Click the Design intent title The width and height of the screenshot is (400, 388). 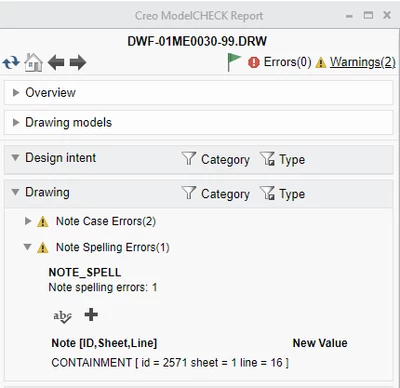tap(61, 157)
